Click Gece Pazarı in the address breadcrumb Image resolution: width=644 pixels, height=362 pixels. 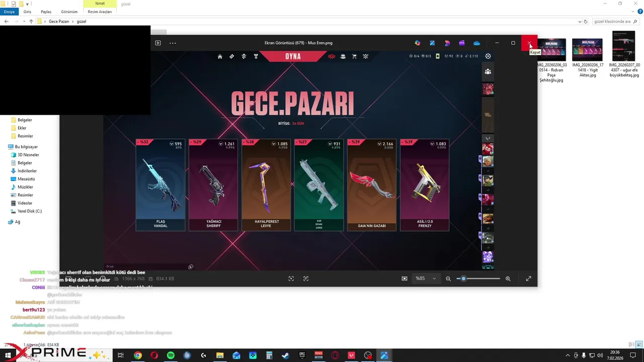pyautogui.click(x=59, y=22)
